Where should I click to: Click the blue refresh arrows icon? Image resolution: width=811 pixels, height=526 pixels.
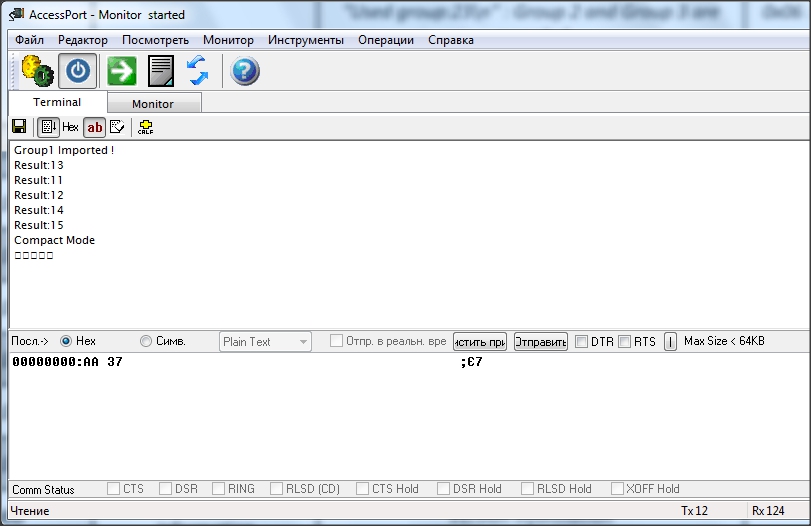[197, 71]
